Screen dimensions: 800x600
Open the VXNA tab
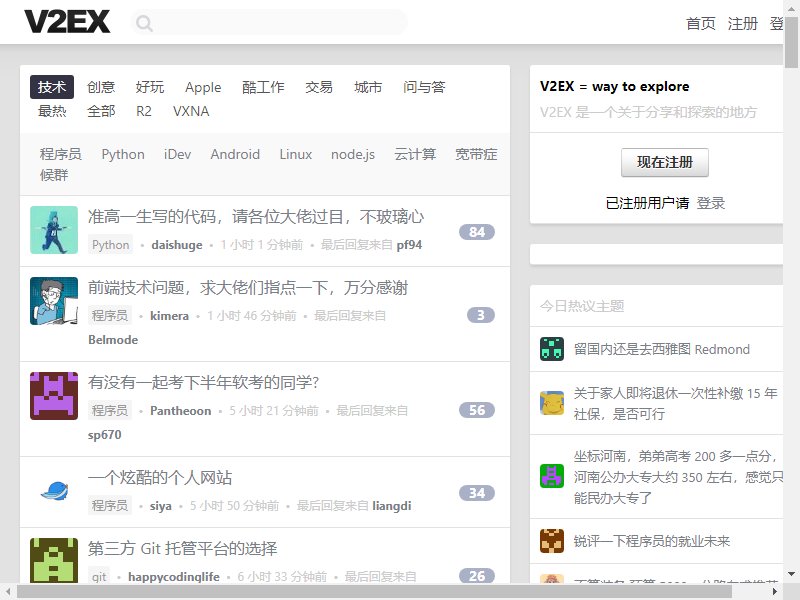pyautogui.click(x=191, y=111)
